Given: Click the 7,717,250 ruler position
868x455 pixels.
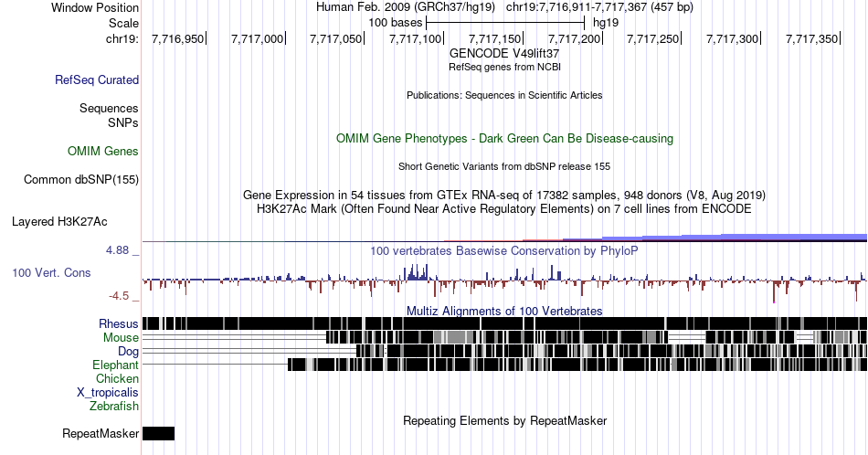Looking at the screenshot, I should (653, 38).
